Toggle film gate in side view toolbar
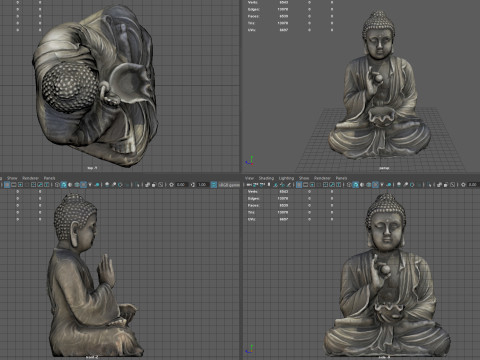The image size is (480, 360). [x=14, y=185]
